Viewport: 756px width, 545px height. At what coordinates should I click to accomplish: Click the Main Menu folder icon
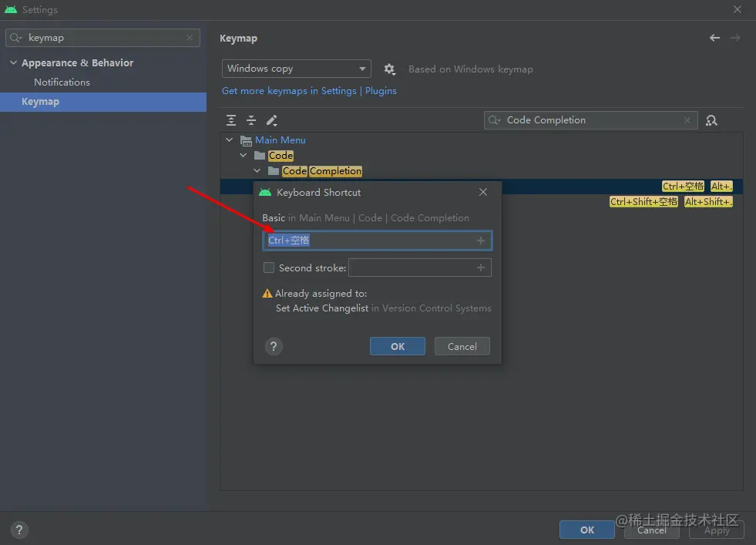246,141
